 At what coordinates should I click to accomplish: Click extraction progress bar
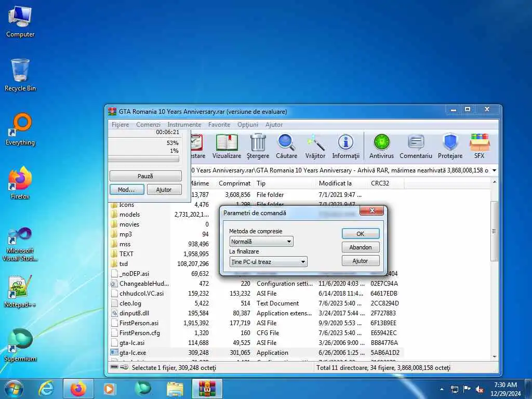click(x=143, y=159)
